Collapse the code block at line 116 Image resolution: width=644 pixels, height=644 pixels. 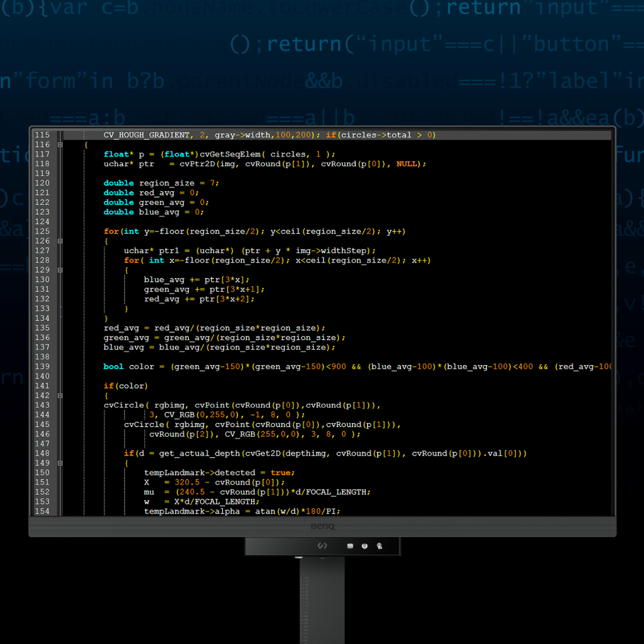pos(60,145)
